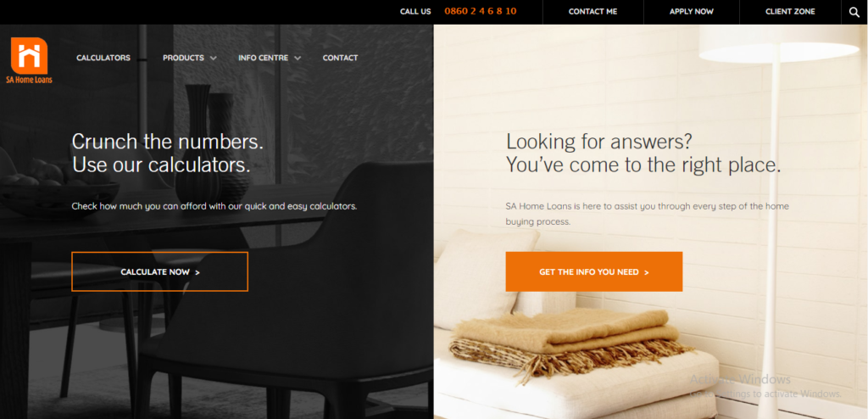Image resolution: width=868 pixels, height=419 pixels.
Task: Open the Products menu item
Action: click(x=183, y=58)
